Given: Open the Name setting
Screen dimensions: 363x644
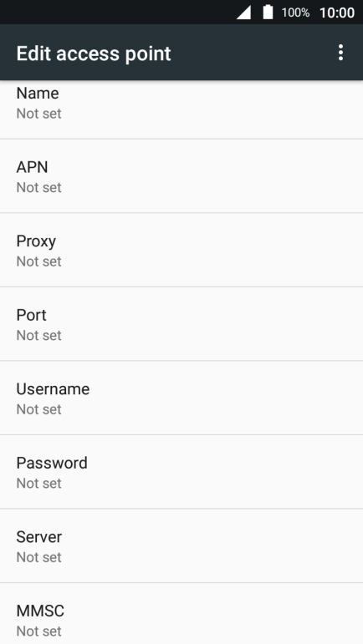Looking at the screenshot, I should coord(181,109).
